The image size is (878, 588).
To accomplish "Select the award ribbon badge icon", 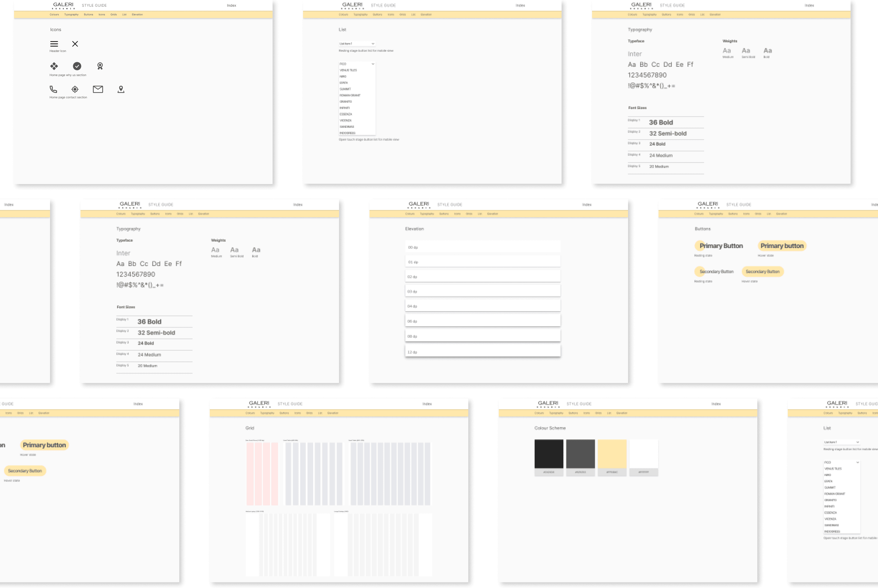I will (x=100, y=66).
